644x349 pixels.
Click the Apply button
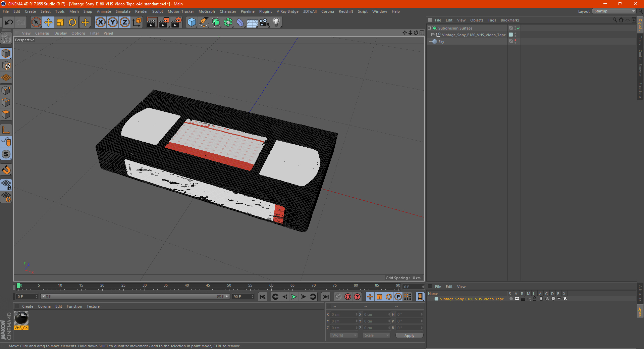point(409,336)
